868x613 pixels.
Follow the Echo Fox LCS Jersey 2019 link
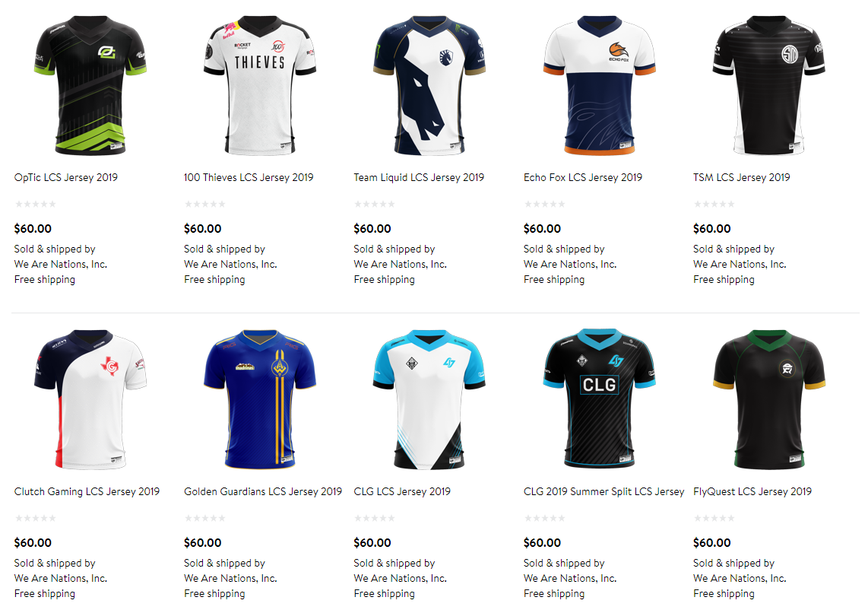tap(583, 177)
